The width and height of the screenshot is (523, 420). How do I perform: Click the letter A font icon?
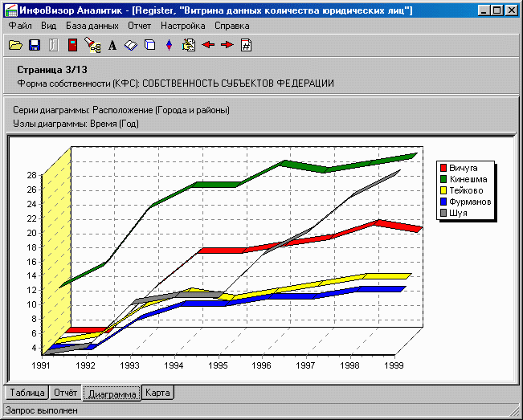coord(112,45)
